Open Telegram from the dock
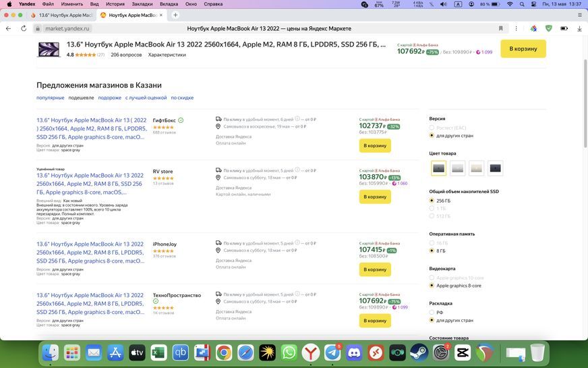The height and width of the screenshot is (368, 588). click(332, 352)
